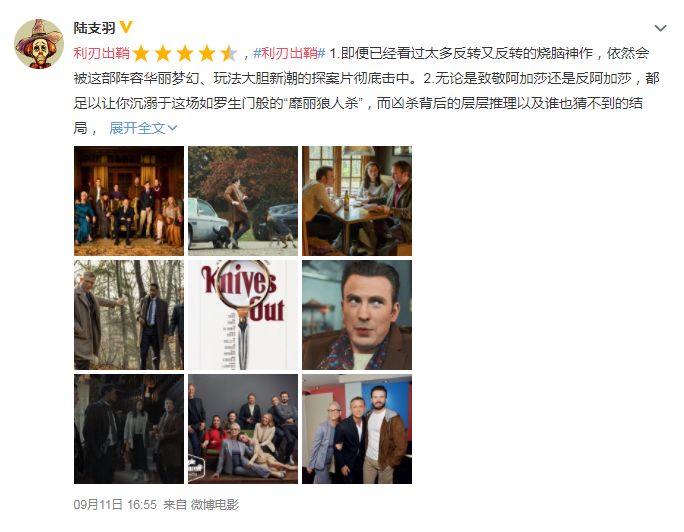The width and height of the screenshot is (684, 532).
Task: Click the chevron next to 展开全文
Action: coord(172,128)
